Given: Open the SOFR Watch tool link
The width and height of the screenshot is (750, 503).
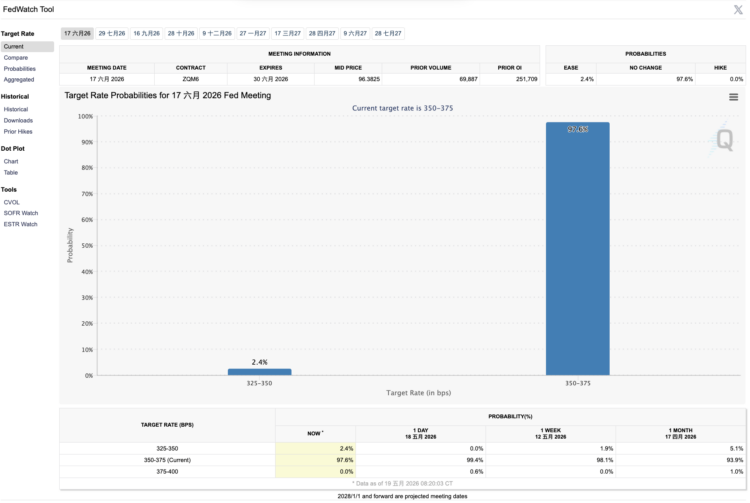Looking at the screenshot, I should 21,213.
